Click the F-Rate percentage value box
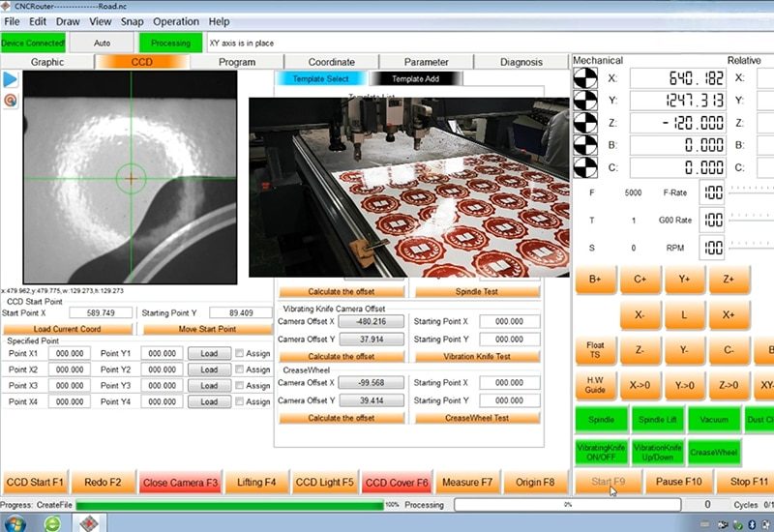 712,192
